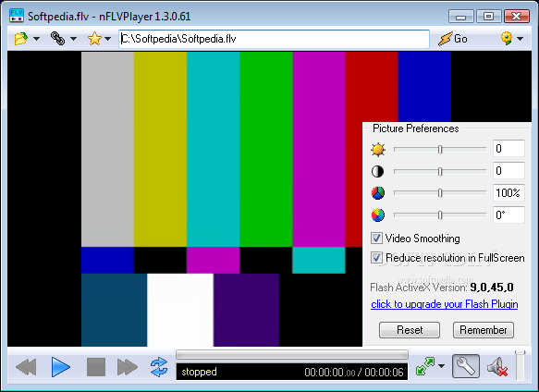Click the Stop playback button
This screenshot has width=539, height=392.
pos(96,367)
